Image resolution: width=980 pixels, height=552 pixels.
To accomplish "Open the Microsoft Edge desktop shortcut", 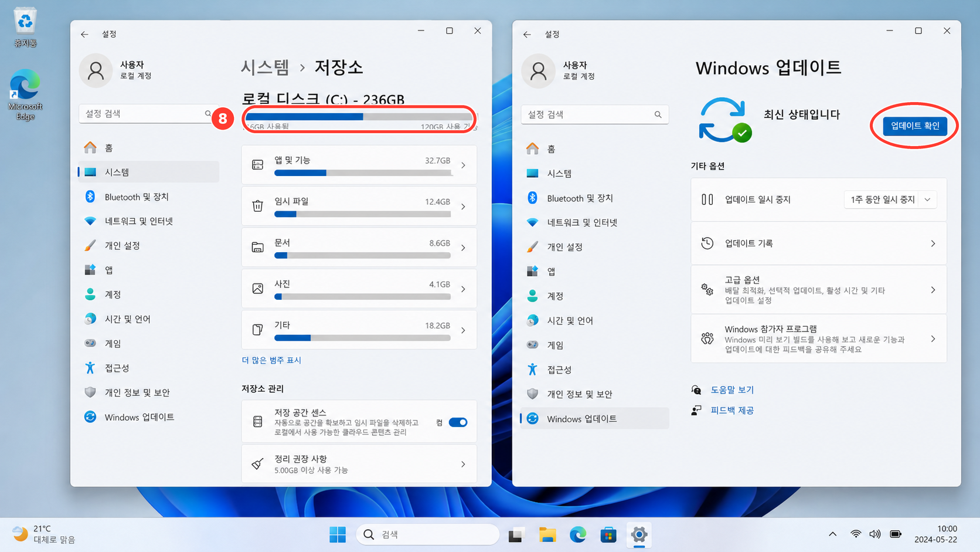I will click(x=25, y=95).
